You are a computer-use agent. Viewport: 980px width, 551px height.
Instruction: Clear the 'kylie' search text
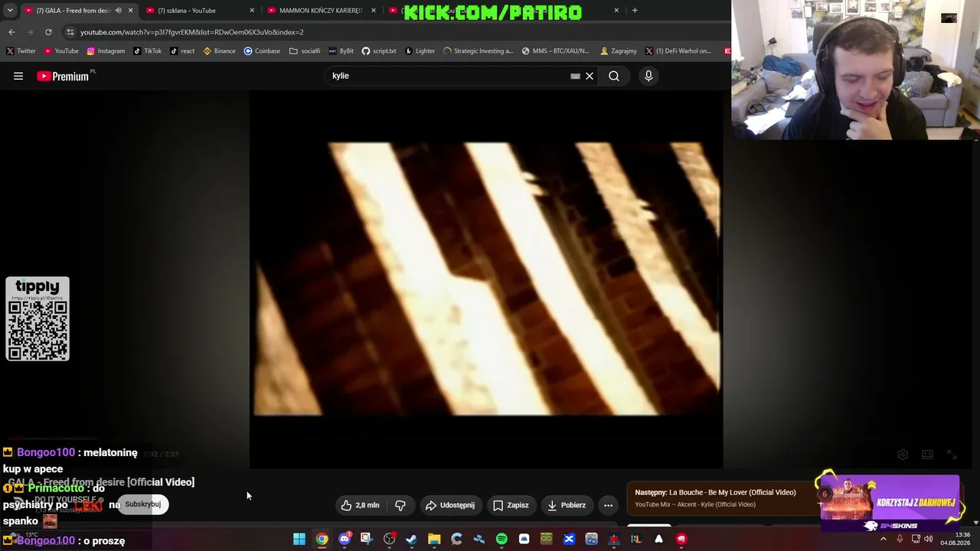tap(590, 76)
